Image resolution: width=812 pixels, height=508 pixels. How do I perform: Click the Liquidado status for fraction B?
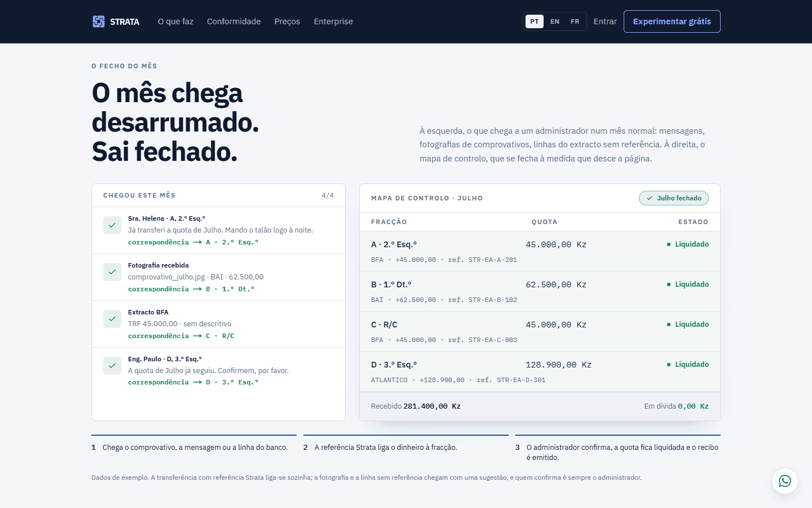688,284
